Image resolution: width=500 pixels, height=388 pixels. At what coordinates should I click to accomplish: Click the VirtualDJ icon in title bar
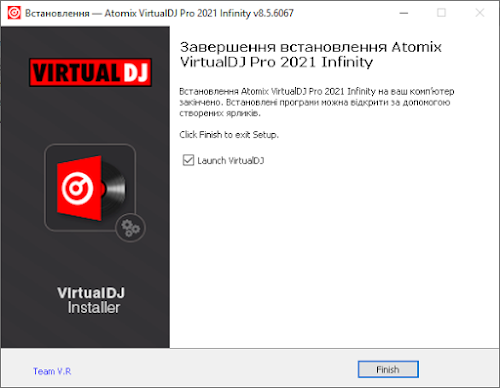pos(14,13)
